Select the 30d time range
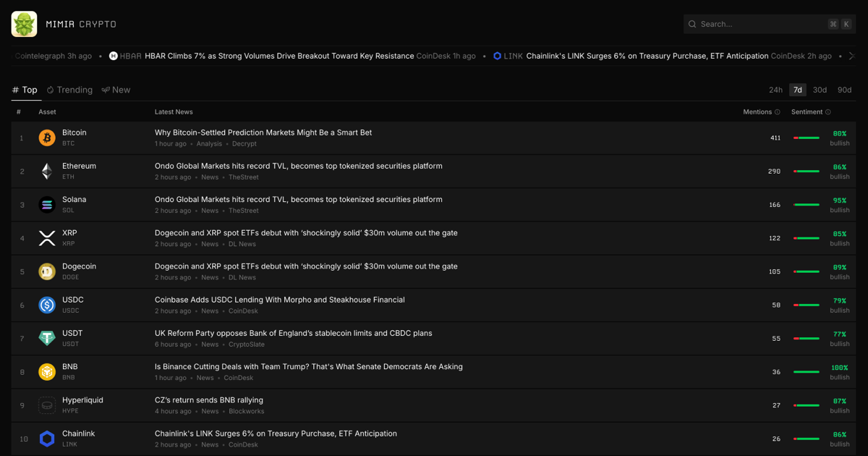The height and width of the screenshot is (456, 868). coord(820,90)
